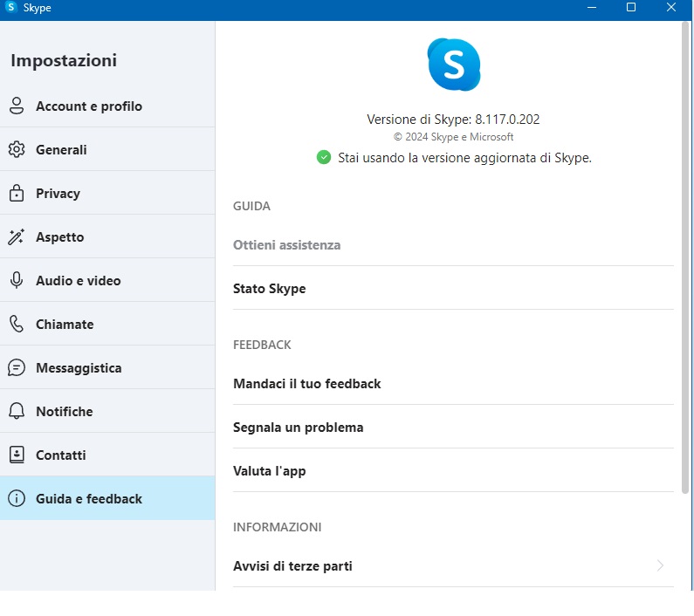Image resolution: width=694 pixels, height=616 pixels.
Task: Click the bell icon beside Notifiche
Action: 17,411
